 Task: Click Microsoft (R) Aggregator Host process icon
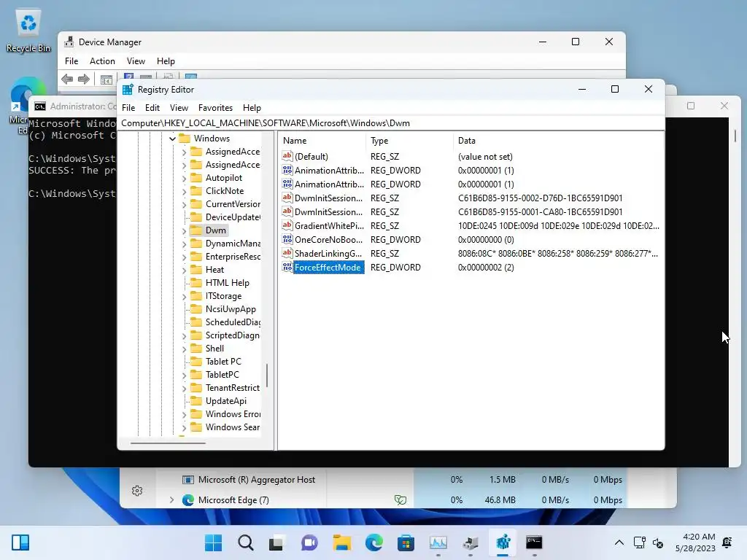(188, 480)
